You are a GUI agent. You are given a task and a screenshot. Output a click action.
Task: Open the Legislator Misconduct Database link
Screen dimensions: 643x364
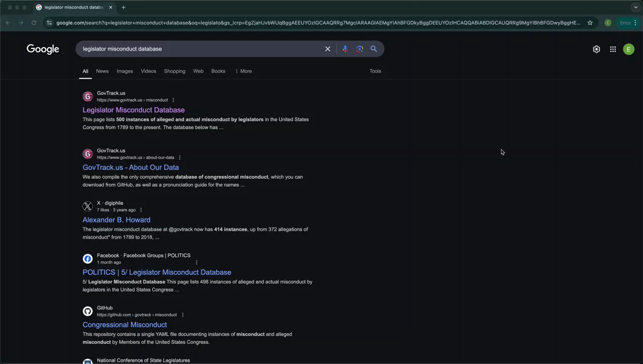coord(133,110)
